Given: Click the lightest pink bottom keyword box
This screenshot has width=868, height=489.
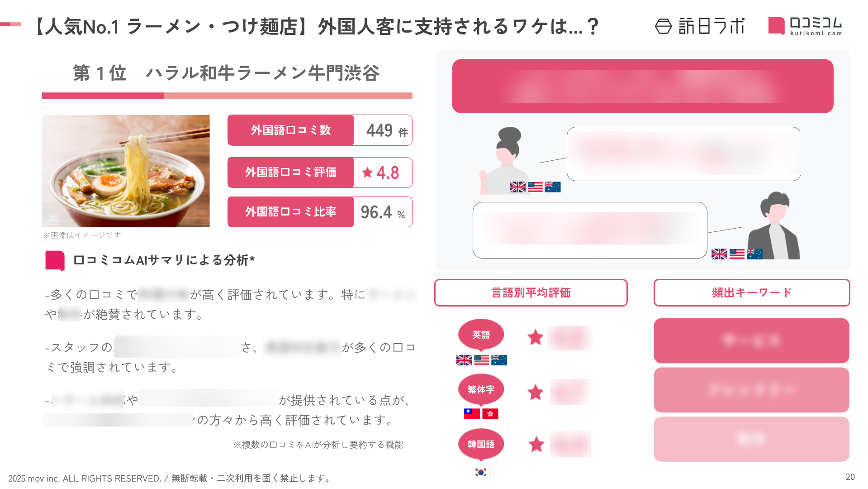Looking at the screenshot, I should [751, 439].
